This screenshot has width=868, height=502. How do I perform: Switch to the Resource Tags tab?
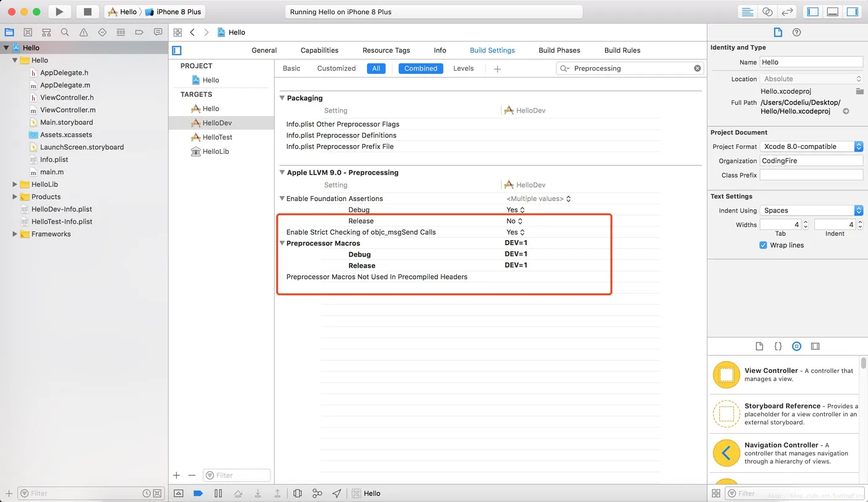click(x=386, y=50)
